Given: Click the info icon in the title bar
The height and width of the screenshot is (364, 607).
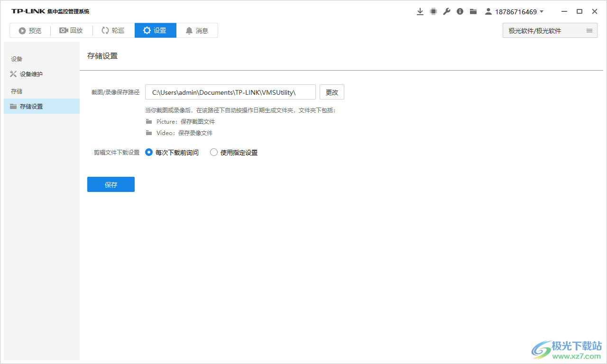Looking at the screenshot, I should (x=460, y=11).
